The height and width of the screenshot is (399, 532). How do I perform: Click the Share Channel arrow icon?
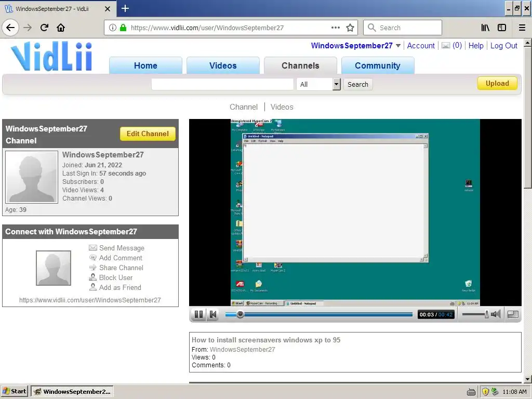click(x=93, y=268)
